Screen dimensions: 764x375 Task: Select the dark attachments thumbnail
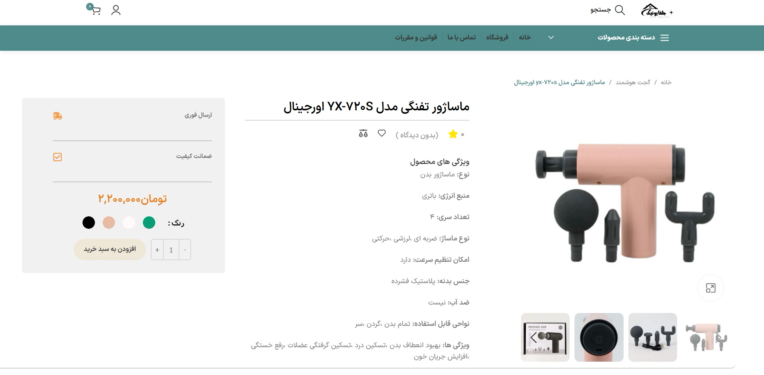click(652, 337)
